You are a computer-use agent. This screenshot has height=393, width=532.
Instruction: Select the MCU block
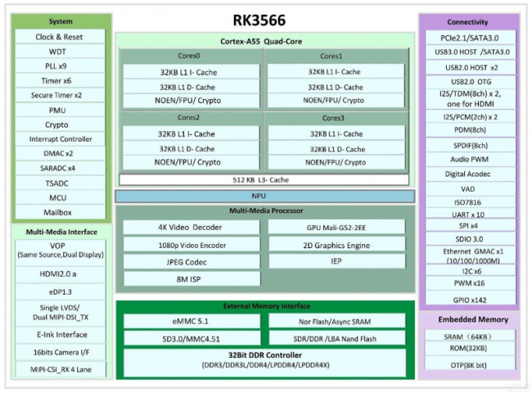tap(60, 198)
